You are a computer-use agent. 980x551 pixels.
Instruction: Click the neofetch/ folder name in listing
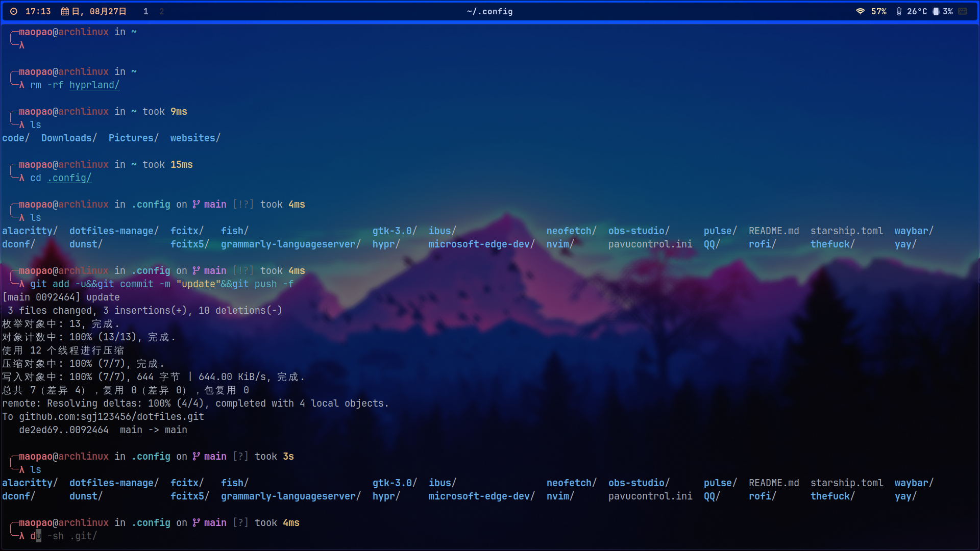pos(571,231)
